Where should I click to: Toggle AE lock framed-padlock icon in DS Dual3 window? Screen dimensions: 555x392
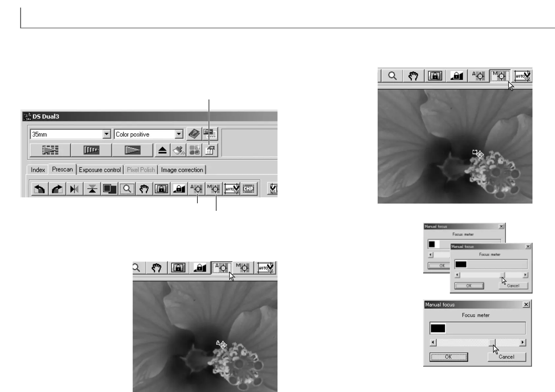pos(161,189)
